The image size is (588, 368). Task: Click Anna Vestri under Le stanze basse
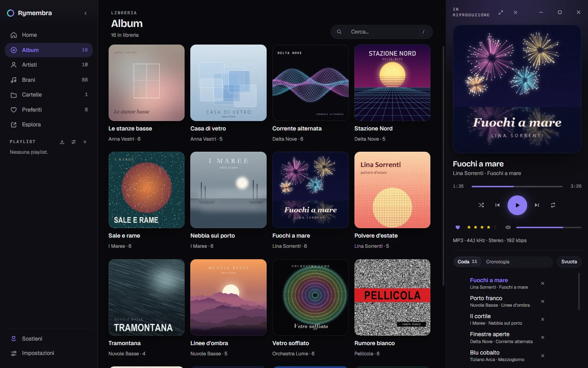[x=121, y=139]
